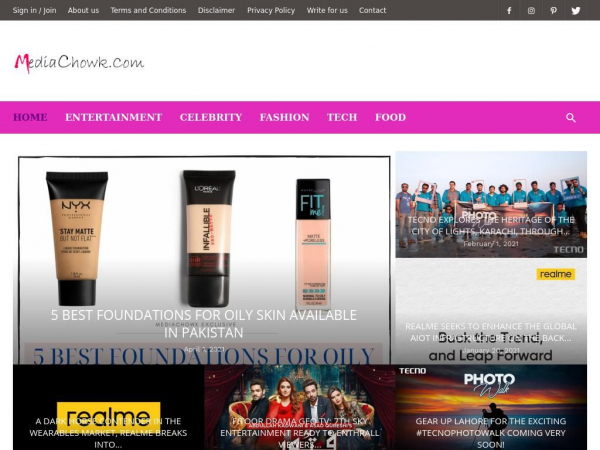Open Terms and Conditions link
This screenshot has height=450, width=600.
click(x=148, y=10)
